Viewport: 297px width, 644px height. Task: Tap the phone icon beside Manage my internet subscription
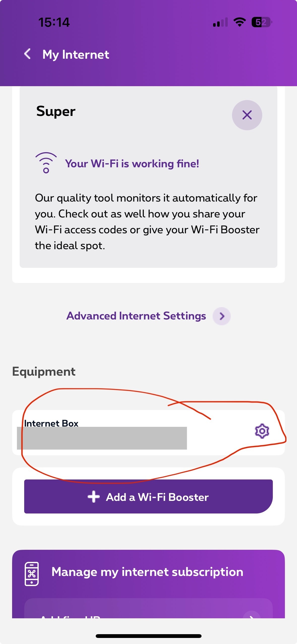(x=32, y=574)
